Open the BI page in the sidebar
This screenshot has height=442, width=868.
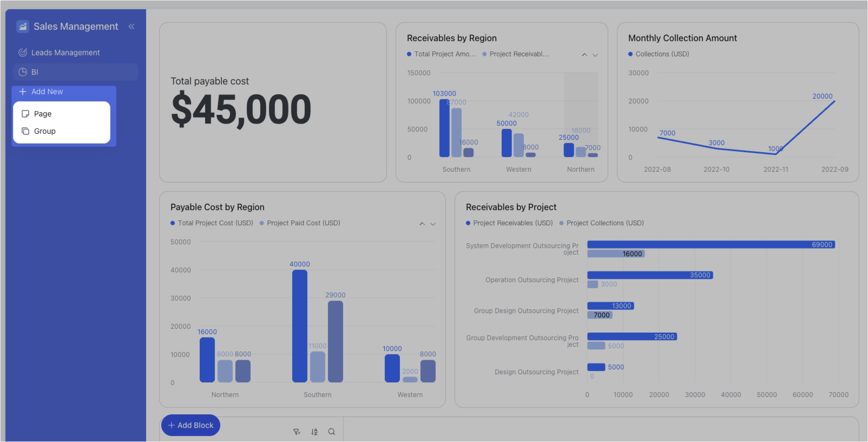75,72
